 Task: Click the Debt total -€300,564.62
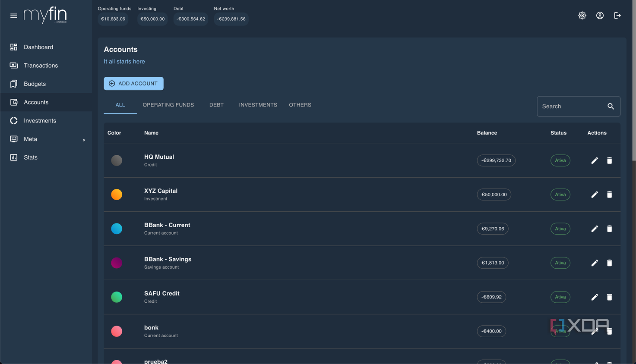[x=191, y=19]
